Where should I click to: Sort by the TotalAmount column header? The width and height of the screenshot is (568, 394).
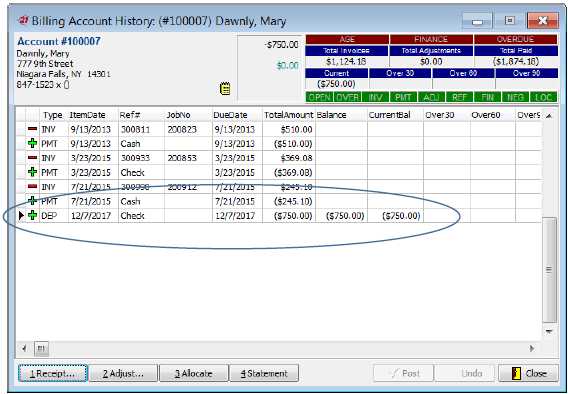click(x=289, y=115)
